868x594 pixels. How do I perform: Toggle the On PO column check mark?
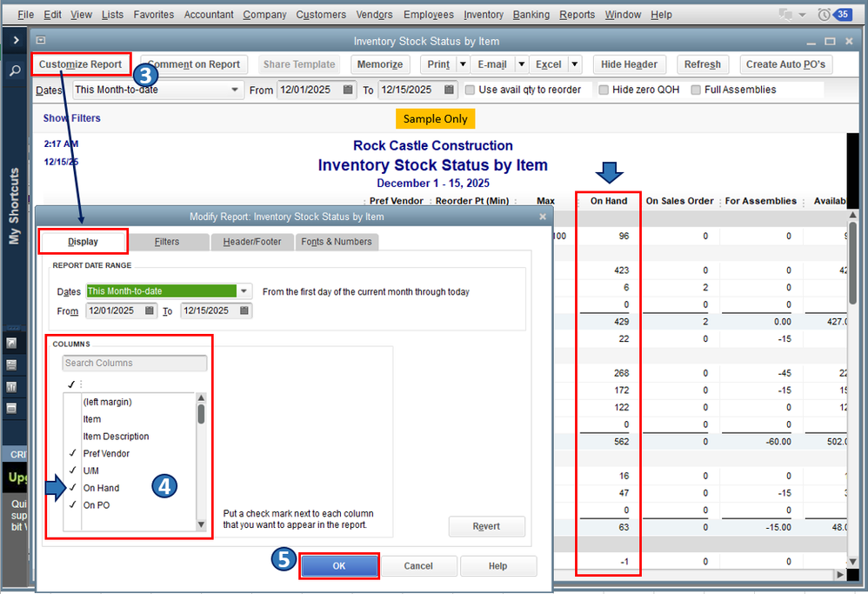click(72, 504)
